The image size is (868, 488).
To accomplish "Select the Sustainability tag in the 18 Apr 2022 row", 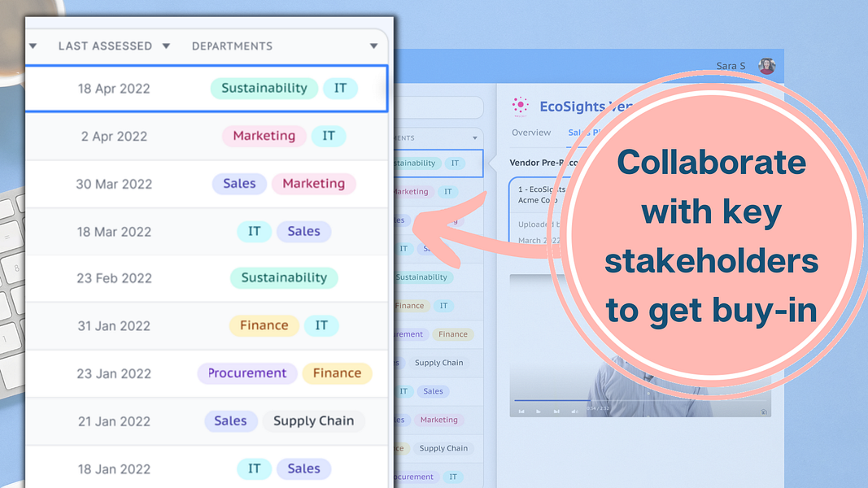I will (264, 88).
